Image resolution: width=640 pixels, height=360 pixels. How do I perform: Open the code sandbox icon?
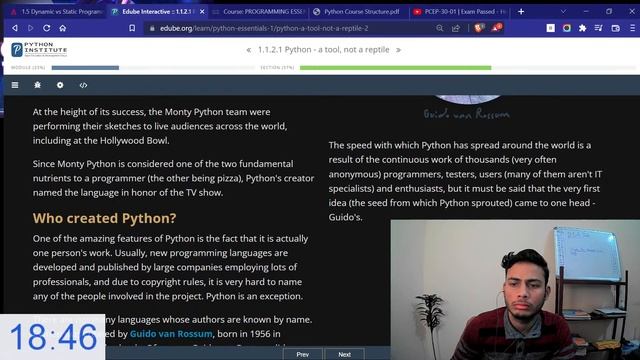tap(83, 85)
